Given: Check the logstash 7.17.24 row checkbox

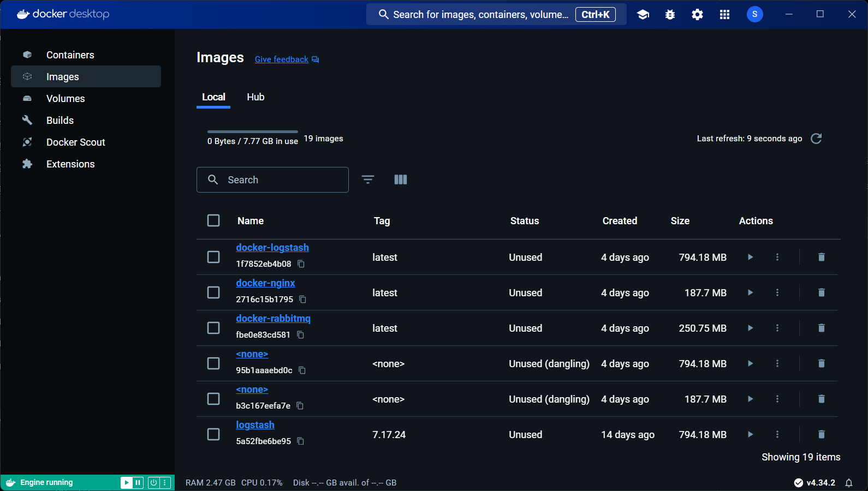Looking at the screenshot, I should 213,434.
